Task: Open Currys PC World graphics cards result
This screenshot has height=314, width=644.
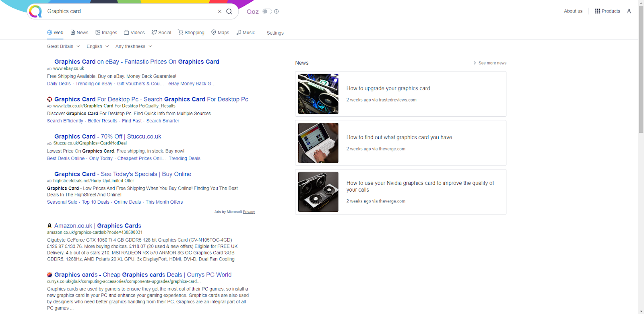Action: pos(143,275)
